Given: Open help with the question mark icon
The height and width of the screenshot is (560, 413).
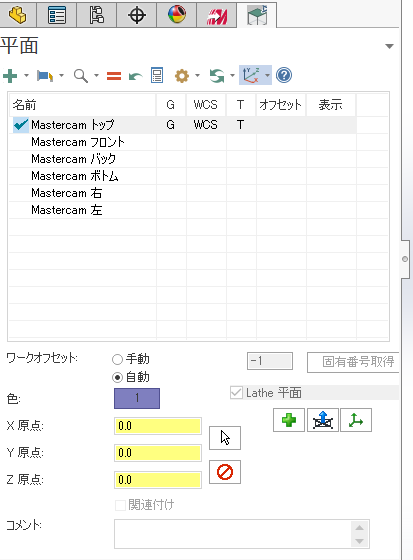Looking at the screenshot, I should click(x=284, y=75).
